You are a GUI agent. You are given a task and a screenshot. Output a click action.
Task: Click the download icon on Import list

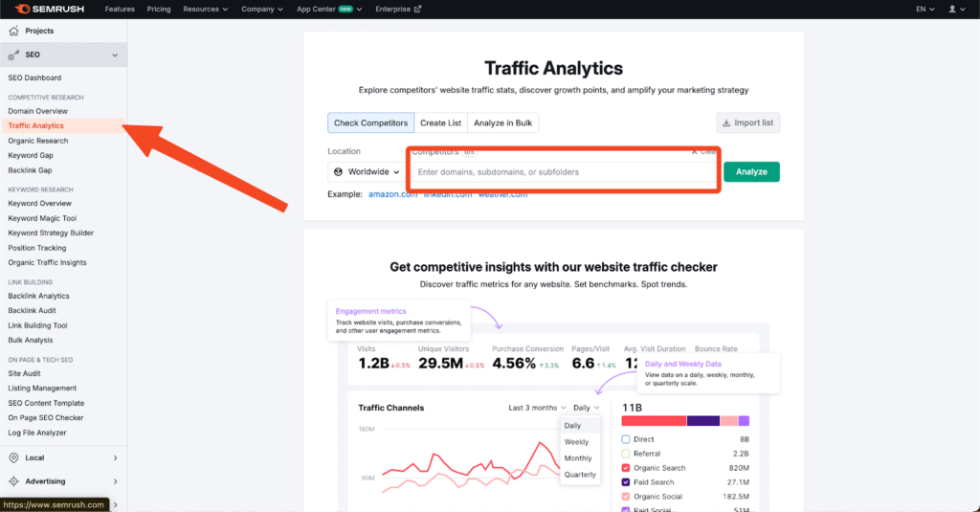coord(727,122)
